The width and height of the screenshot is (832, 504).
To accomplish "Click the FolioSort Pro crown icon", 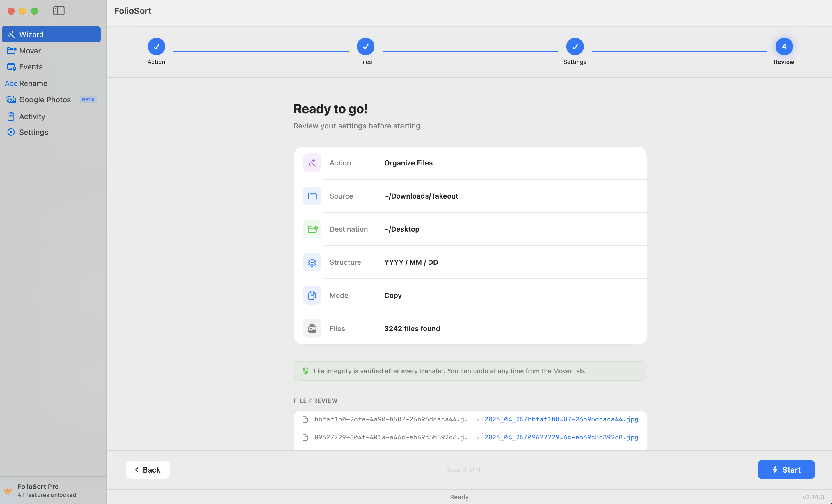I will pyautogui.click(x=8, y=491).
